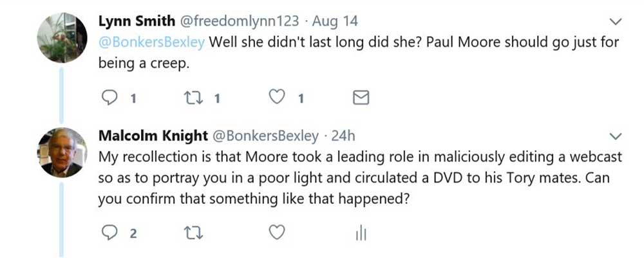The height and width of the screenshot is (258, 644).
Task: Open Lynn Smith's profile name link
Action: click(x=135, y=21)
